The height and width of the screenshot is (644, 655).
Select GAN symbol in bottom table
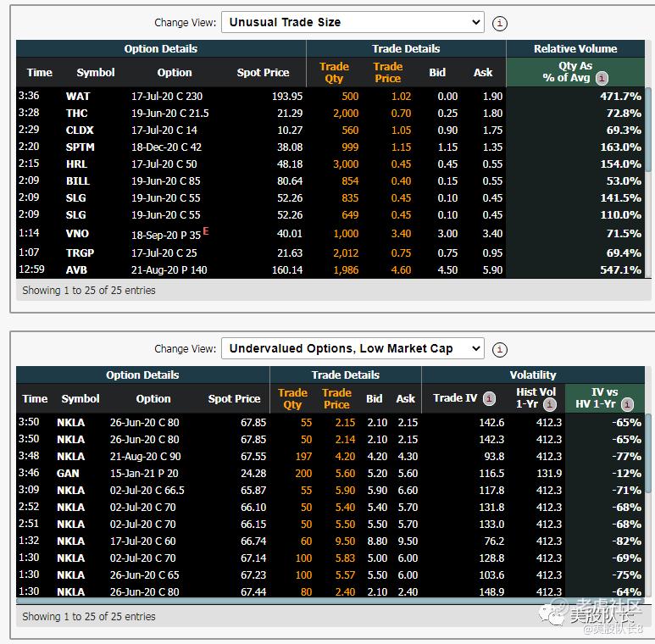pos(68,473)
